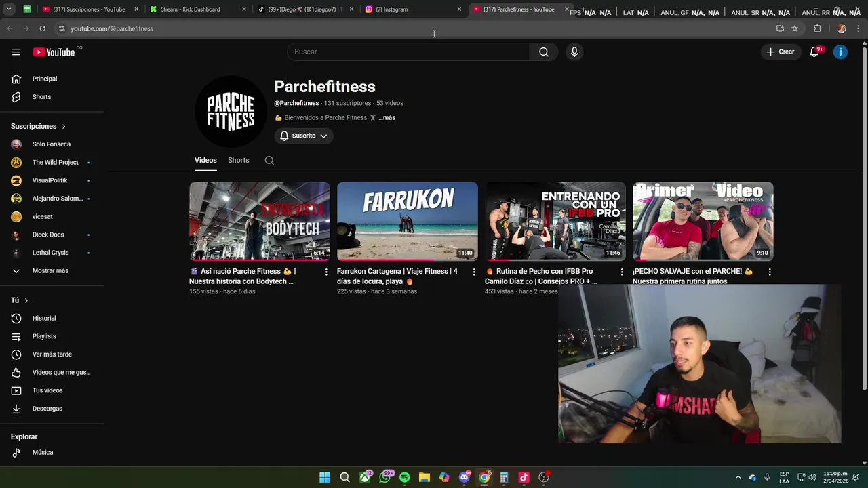868x488 pixels.
Task: Open the Suscrito notification dropdown
Action: click(x=303, y=136)
